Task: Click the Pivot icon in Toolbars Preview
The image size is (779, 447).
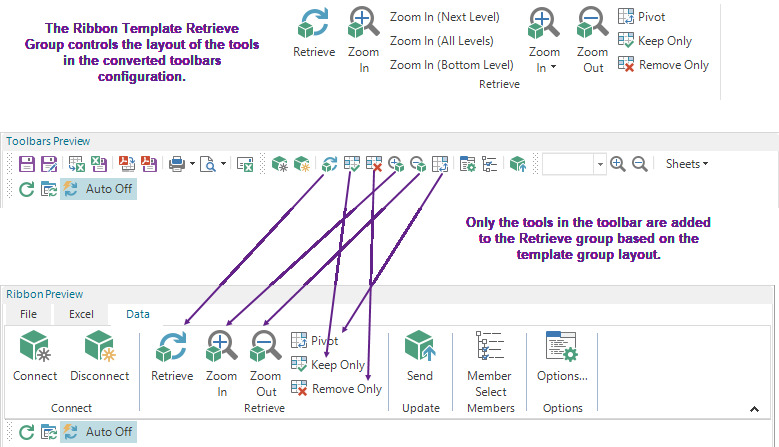Action: (x=440, y=164)
